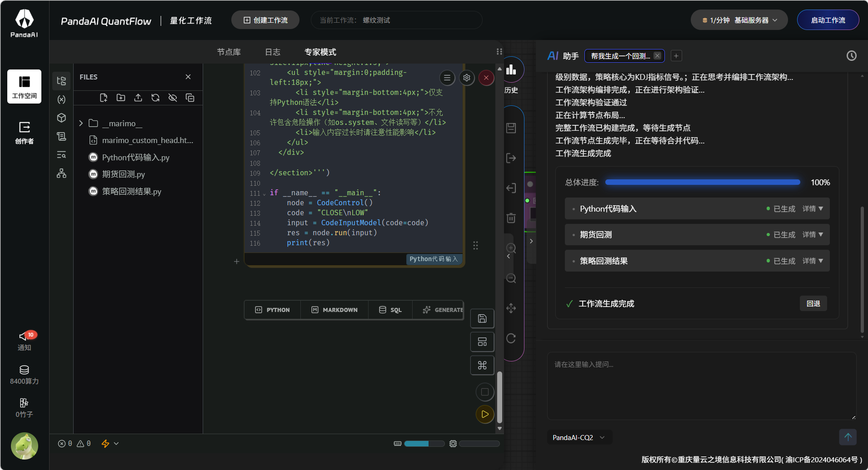Click the errors count status icon
The width and height of the screenshot is (868, 470).
pyautogui.click(x=65, y=444)
